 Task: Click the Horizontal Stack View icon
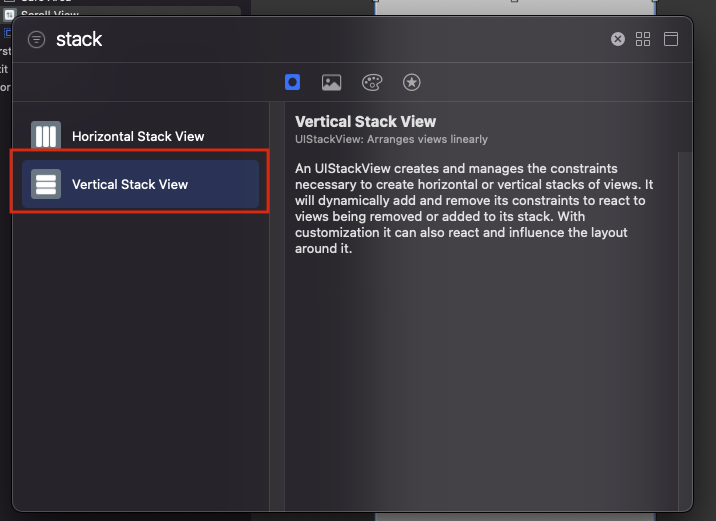point(46,135)
